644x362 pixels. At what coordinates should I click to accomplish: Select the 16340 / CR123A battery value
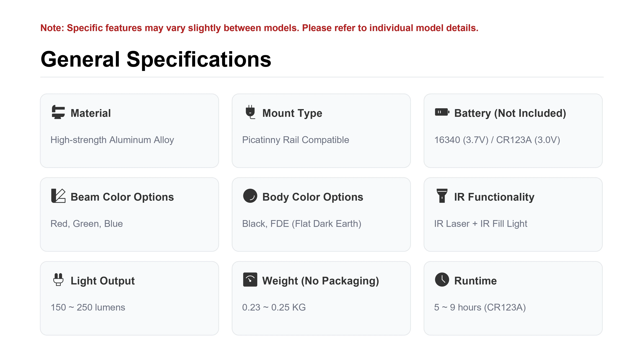(x=497, y=140)
